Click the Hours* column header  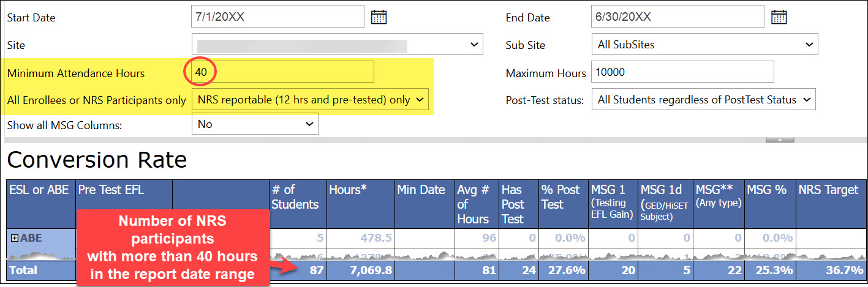[x=360, y=190]
